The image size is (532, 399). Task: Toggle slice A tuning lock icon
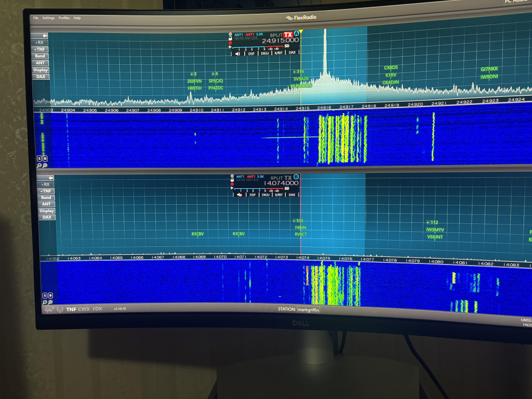click(x=230, y=39)
